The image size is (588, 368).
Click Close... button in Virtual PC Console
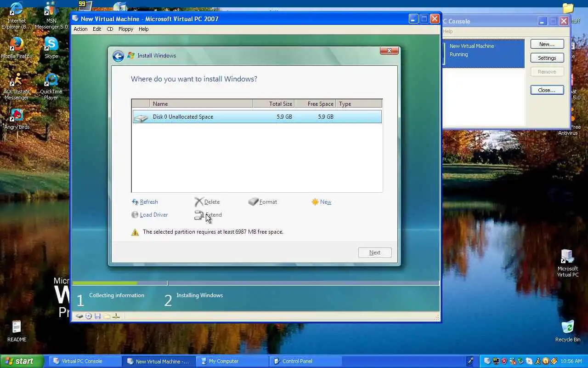(x=547, y=90)
